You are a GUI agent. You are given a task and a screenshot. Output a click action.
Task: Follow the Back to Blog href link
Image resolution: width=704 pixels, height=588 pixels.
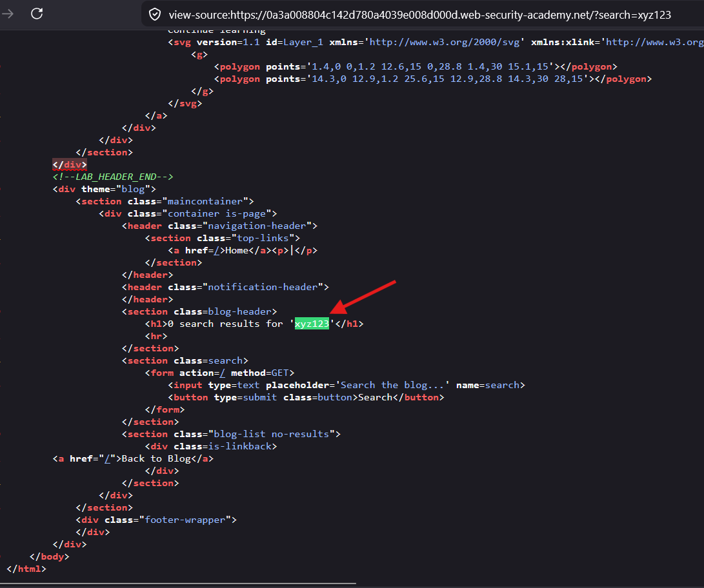[x=107, y=459]
